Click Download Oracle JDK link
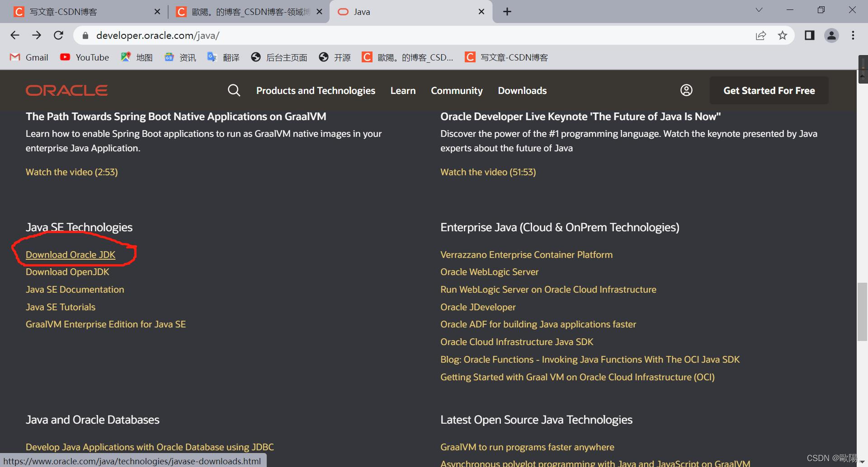This screenshot has height=467, width=868. pos(71,255)
